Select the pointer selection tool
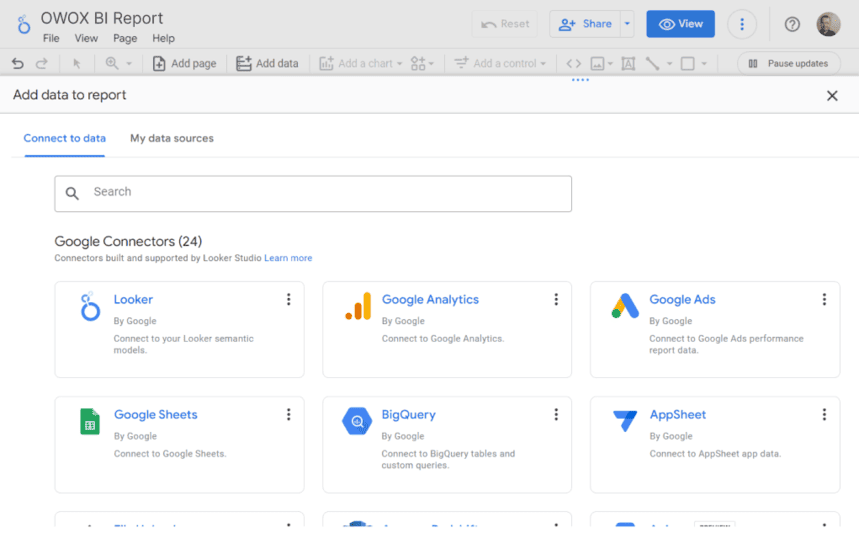859x533 pixels. (77, 64)
